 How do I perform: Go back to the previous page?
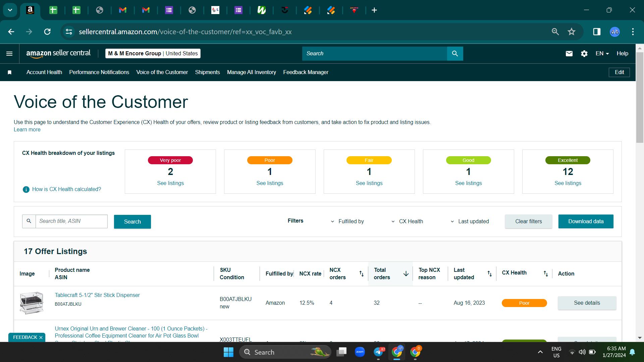coord(11,32)
